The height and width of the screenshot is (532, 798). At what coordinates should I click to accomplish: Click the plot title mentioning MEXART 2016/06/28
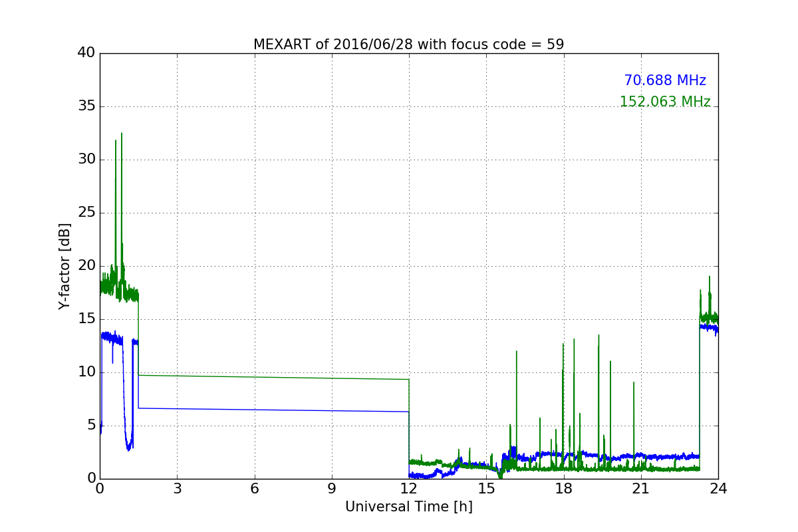coord(408,45)
